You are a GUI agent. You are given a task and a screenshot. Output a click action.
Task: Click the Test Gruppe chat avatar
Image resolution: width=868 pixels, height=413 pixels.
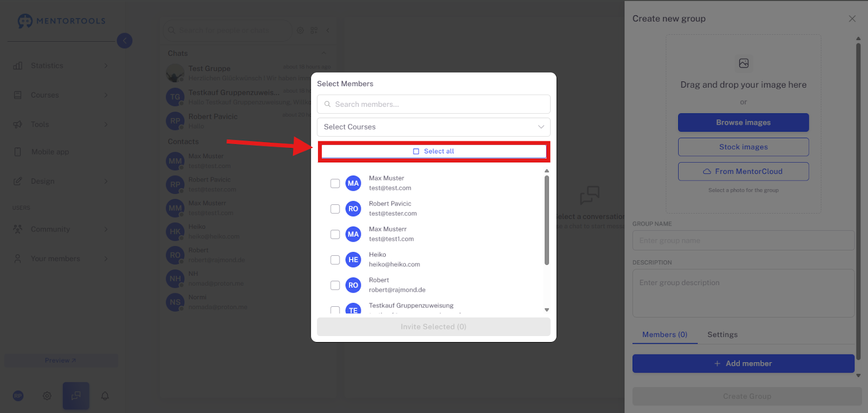(x=175, y=73)
